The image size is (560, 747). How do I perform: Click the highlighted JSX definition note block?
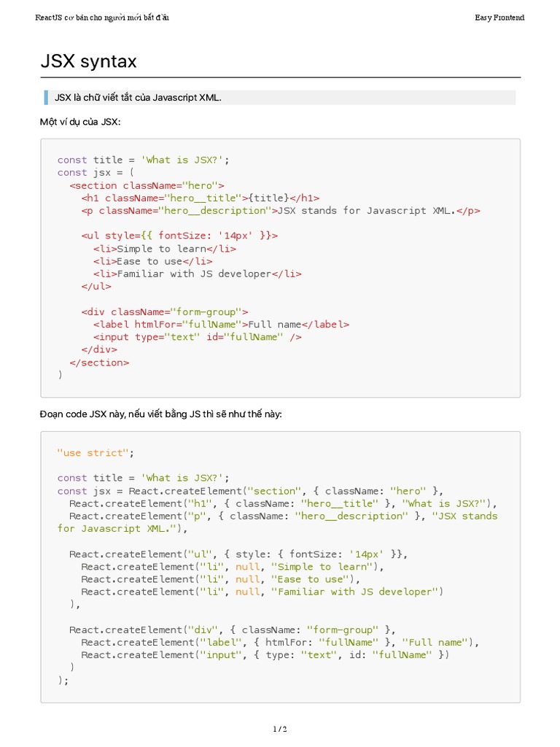tap(279, 98)
